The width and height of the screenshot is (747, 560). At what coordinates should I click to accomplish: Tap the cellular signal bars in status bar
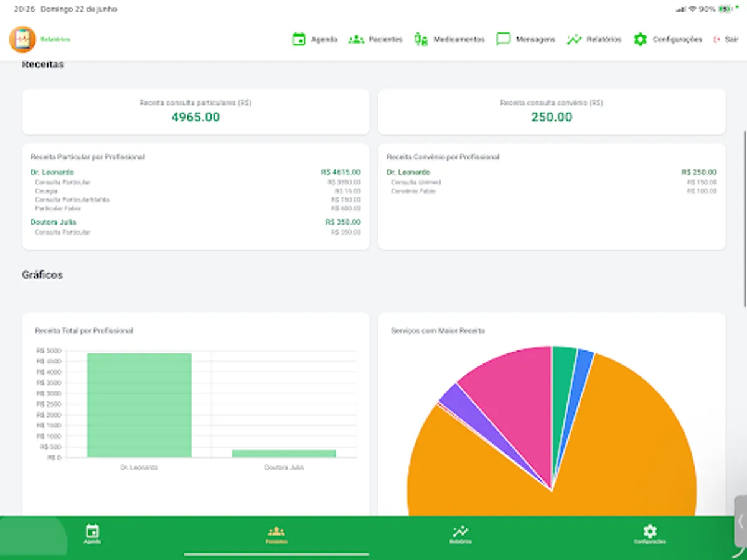(680, 9)
